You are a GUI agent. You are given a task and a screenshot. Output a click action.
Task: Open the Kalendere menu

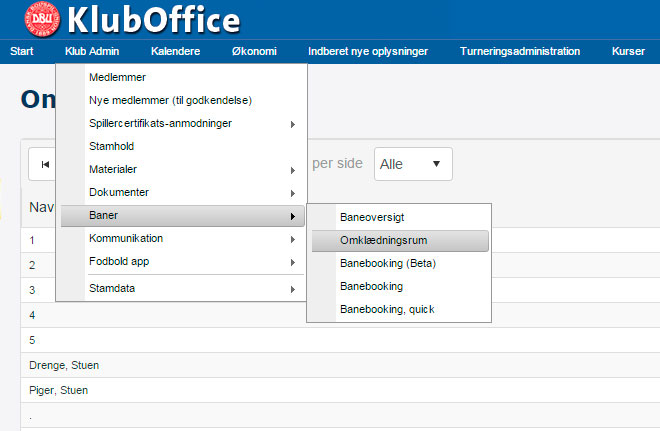176,51
